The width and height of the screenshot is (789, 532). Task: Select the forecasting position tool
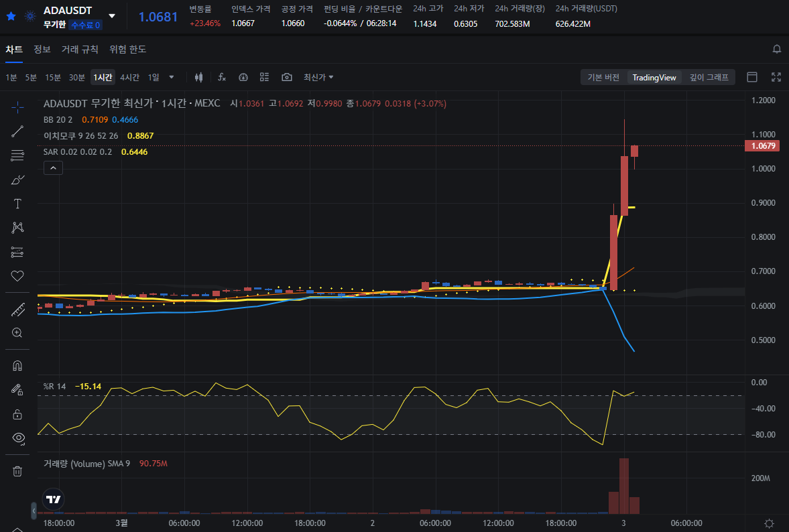[x=17, y=252]
